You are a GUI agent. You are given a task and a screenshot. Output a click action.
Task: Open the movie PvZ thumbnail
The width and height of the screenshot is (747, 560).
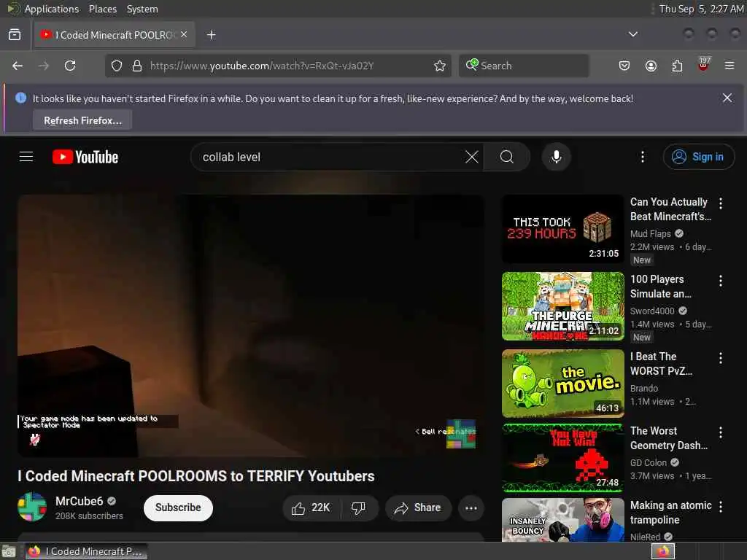tap(562, 384)
